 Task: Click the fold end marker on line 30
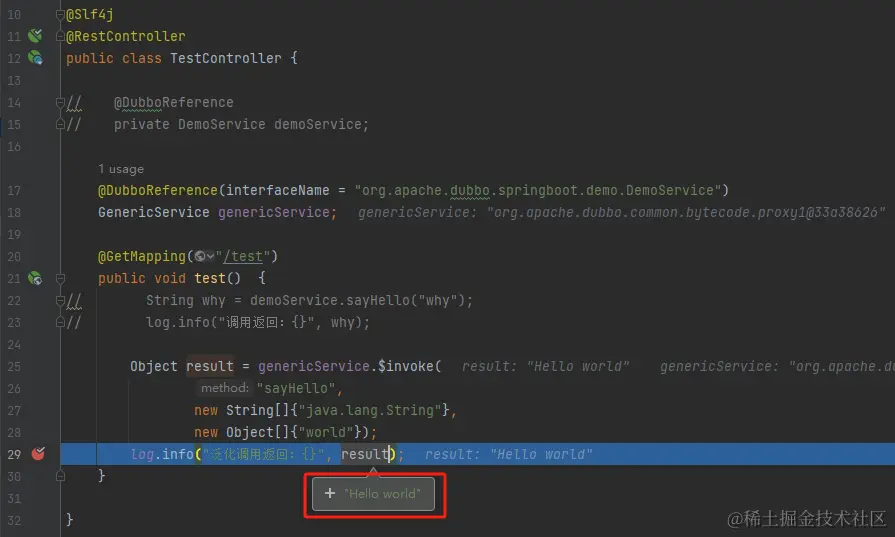coord(60,475)
